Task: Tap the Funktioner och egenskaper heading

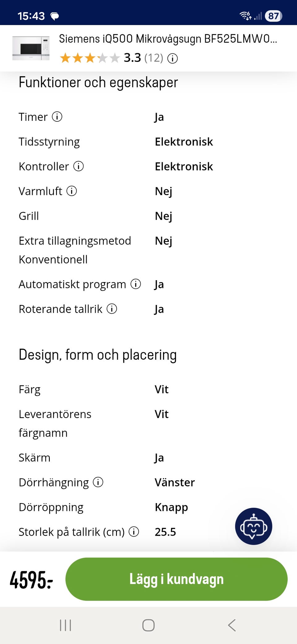Action: point(98,83)
